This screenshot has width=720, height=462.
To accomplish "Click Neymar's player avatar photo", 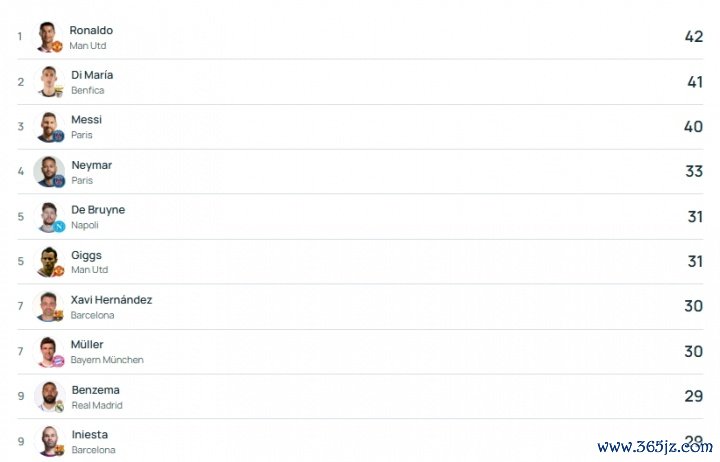I will click(49, 171).
